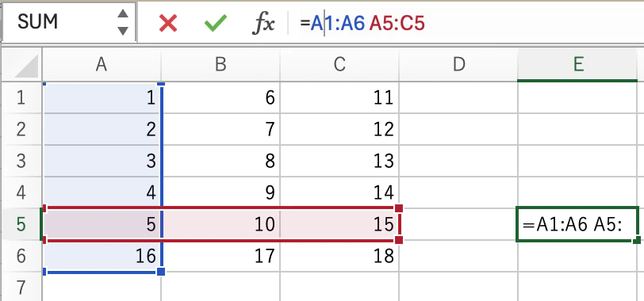The width and height of the screenshot is (644, 301).
Task: Click empty cell E6
Action: (577, 256)
